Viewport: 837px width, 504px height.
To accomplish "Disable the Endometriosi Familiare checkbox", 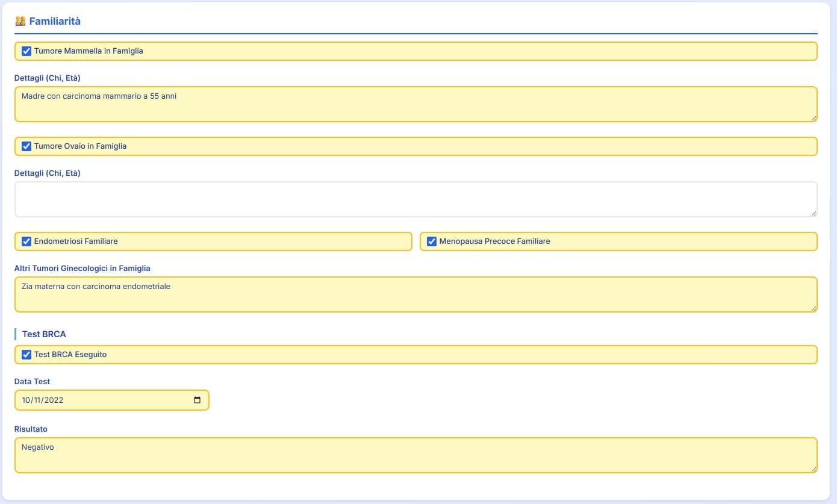I will 26,241.
